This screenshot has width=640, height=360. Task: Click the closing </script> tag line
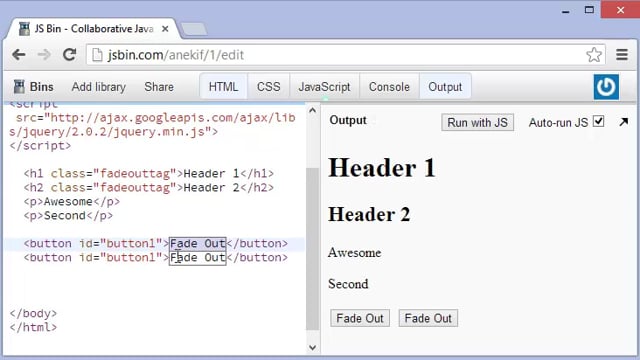[x=40, y=146]
